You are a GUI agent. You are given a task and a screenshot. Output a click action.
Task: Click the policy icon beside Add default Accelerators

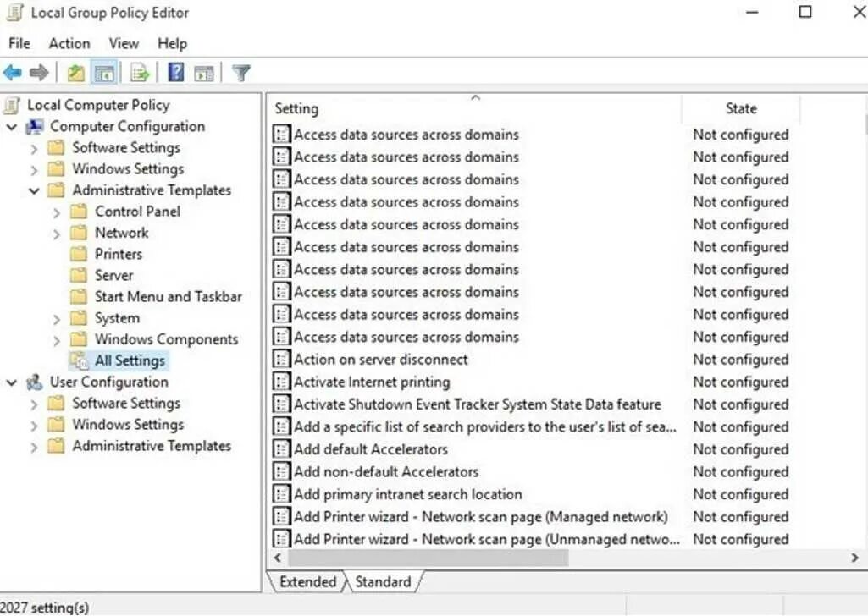click(x=281, y=449)
